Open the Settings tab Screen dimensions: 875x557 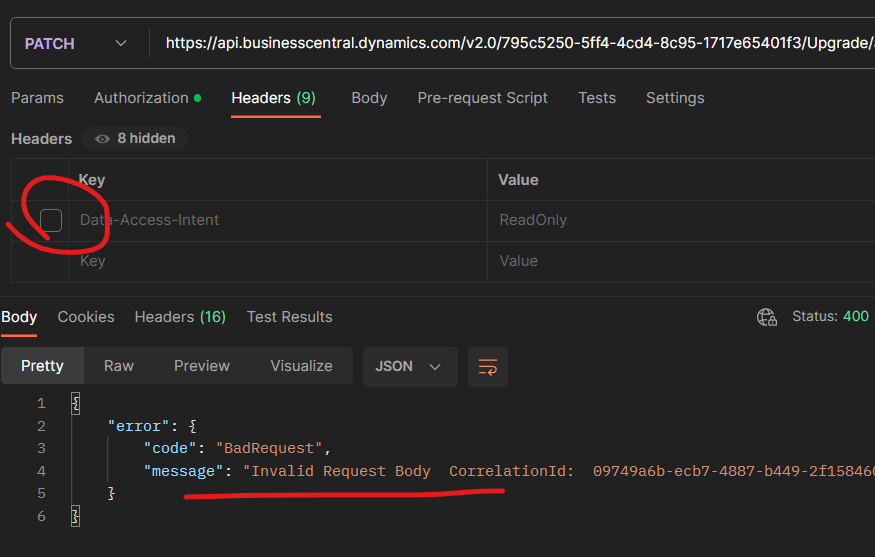(x=674, y=98)
